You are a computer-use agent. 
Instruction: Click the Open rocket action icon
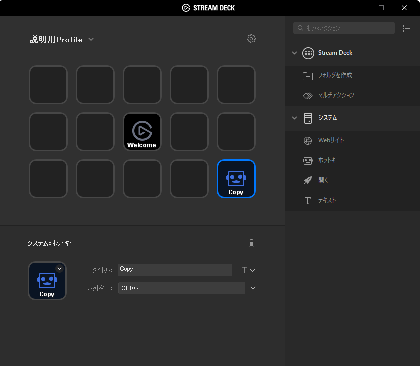(x=308, y=180)
